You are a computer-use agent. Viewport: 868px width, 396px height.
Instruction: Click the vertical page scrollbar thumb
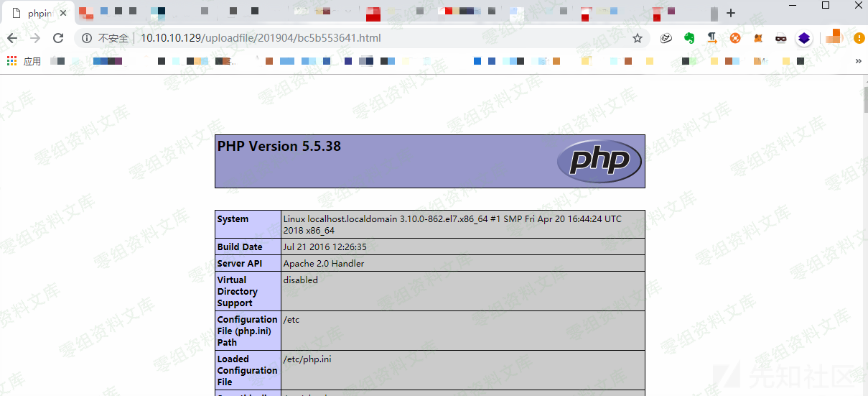click(x=864, y=101)
